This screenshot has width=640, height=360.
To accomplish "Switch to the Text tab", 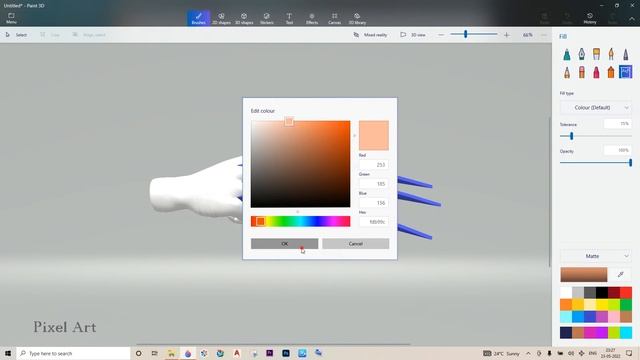I will tap(289, 18).
